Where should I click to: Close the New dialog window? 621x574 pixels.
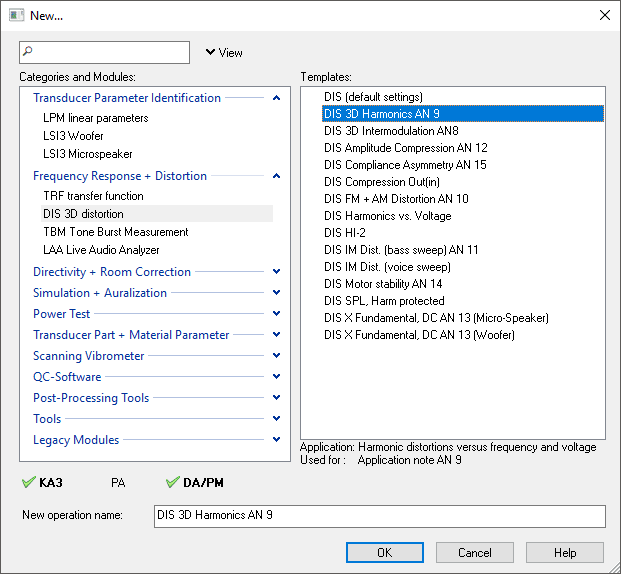pos(604,15)
